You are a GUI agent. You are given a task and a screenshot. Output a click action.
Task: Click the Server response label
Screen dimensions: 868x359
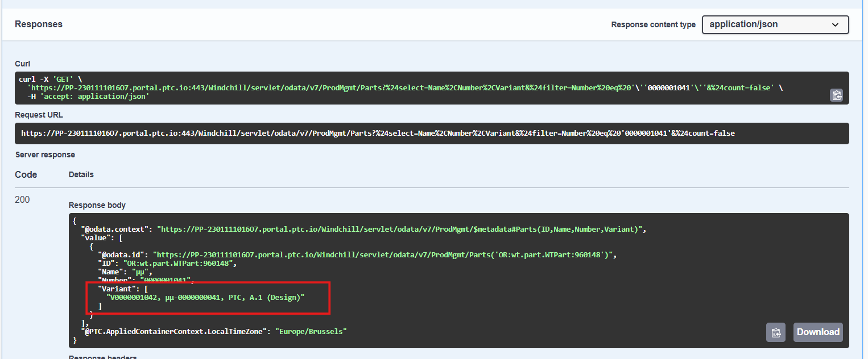point(44,154)
